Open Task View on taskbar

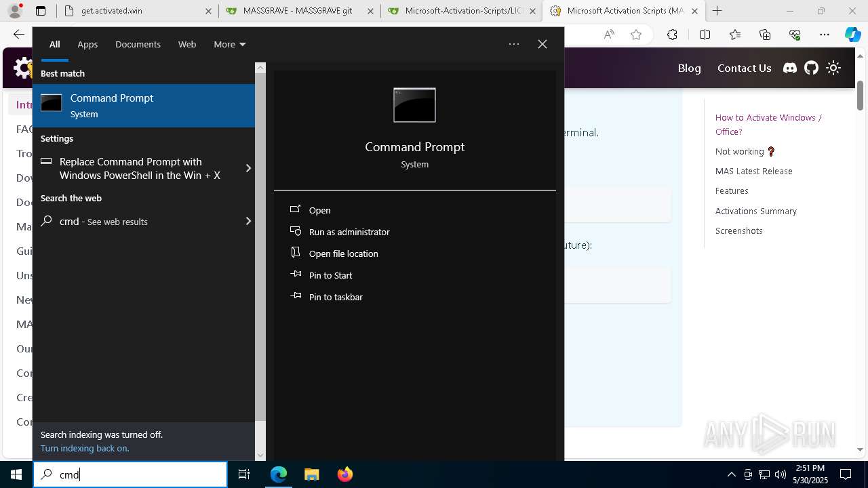244,474
